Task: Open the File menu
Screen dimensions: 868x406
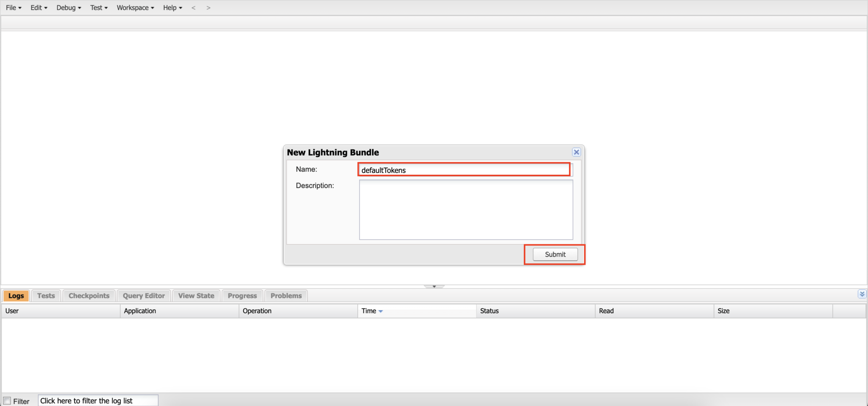Action: [x=14, y=8]
